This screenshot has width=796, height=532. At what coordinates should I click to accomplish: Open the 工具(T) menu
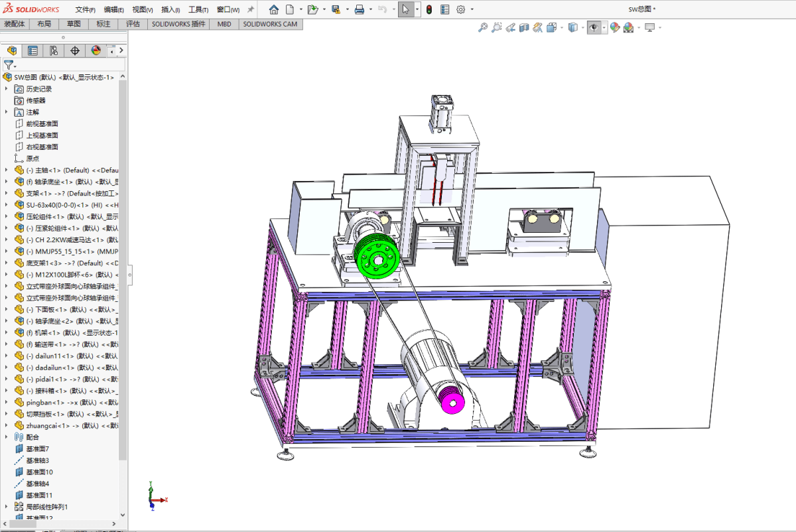pyautogui.click(x=198, y=10)
